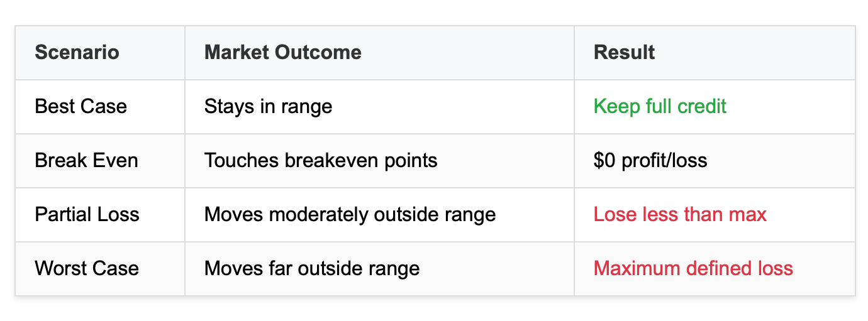Screen dimensions: 868x321
Task: Click the $0 profit/loss result
Action: [x=650, y=161]
